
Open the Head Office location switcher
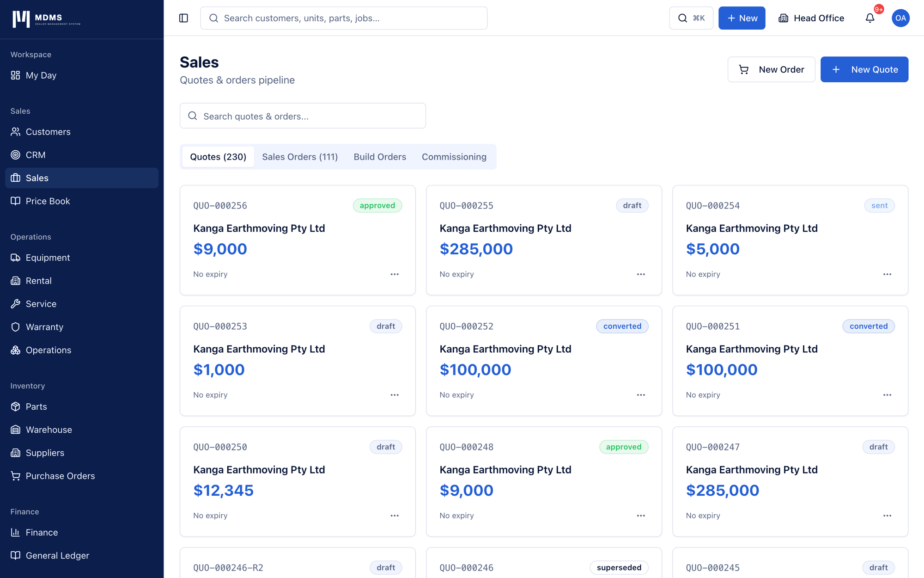coord(811,18)
